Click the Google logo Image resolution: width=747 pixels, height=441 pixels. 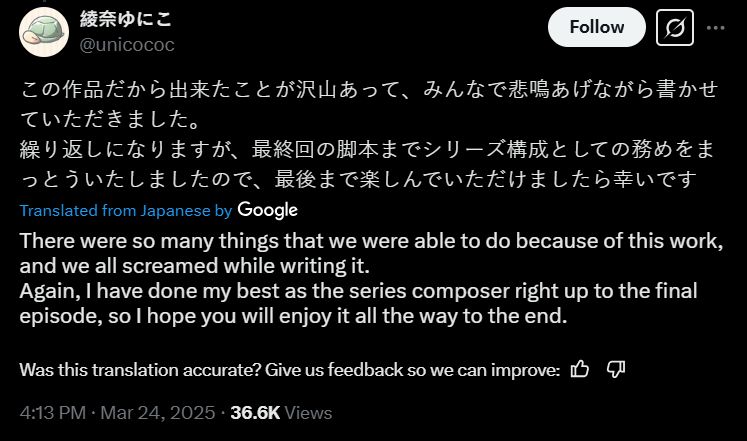click(268, 210)
